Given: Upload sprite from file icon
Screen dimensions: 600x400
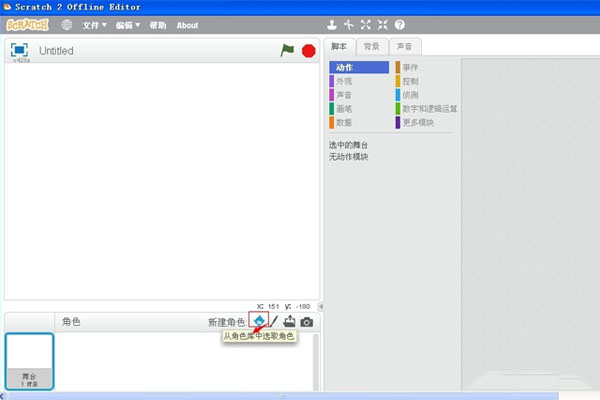Looking at the screenshot, I should 290,321.
